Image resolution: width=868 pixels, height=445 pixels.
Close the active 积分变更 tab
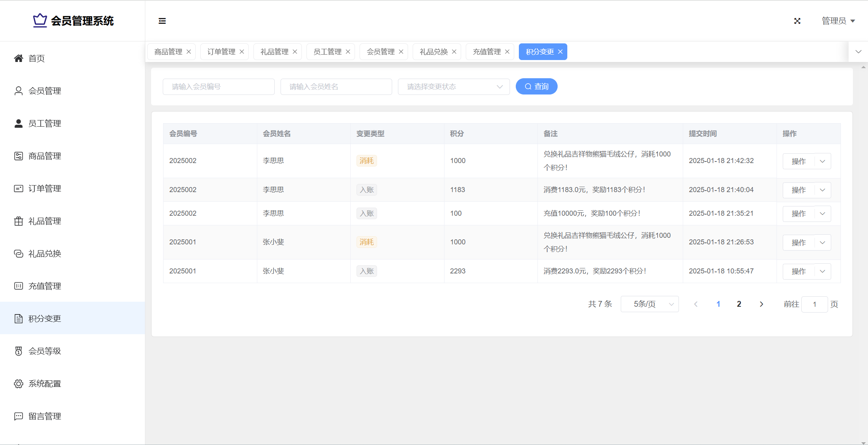560,52
